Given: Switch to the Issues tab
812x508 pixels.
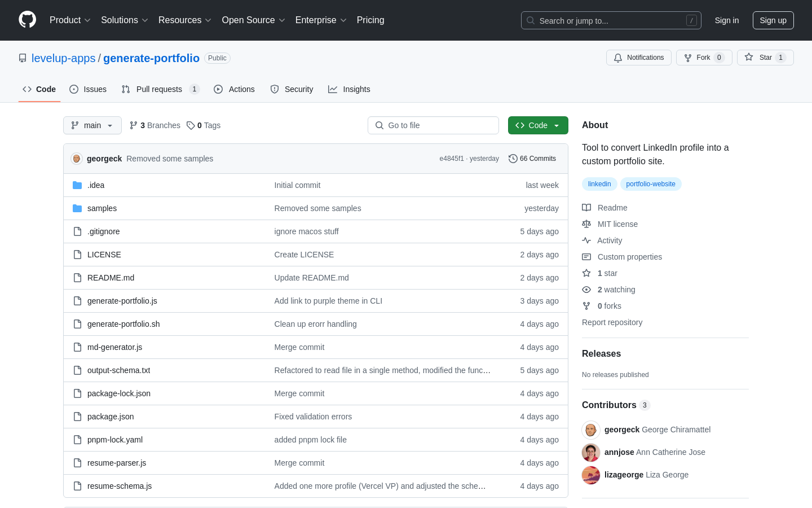Looking at the screenshot, I should [x=88, y=89].
